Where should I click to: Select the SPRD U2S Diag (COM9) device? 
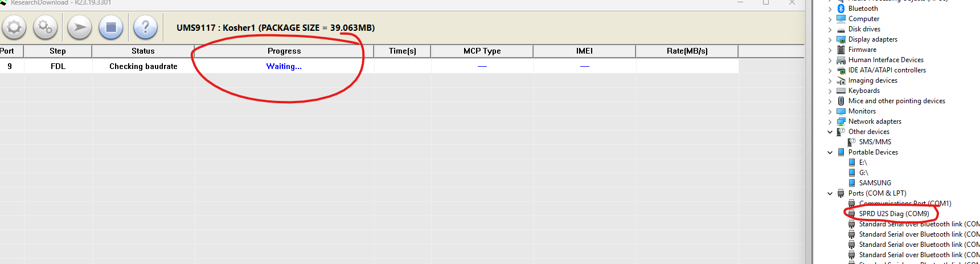[x=893, y=214]
